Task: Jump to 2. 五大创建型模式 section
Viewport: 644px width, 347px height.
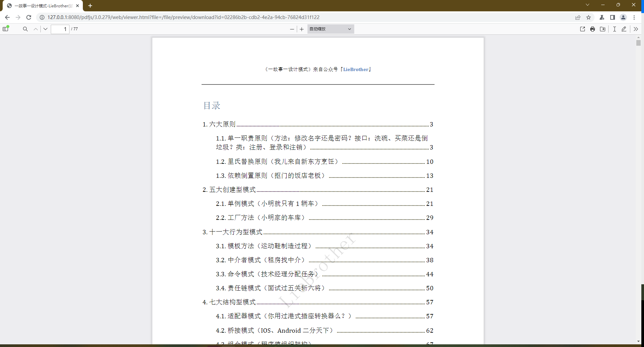Action: pos(318,190)
